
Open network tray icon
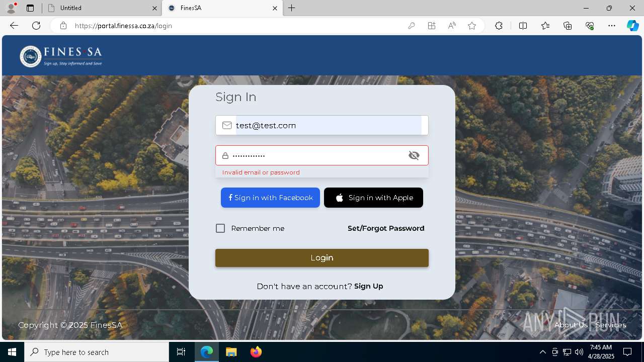click(567, 352)
